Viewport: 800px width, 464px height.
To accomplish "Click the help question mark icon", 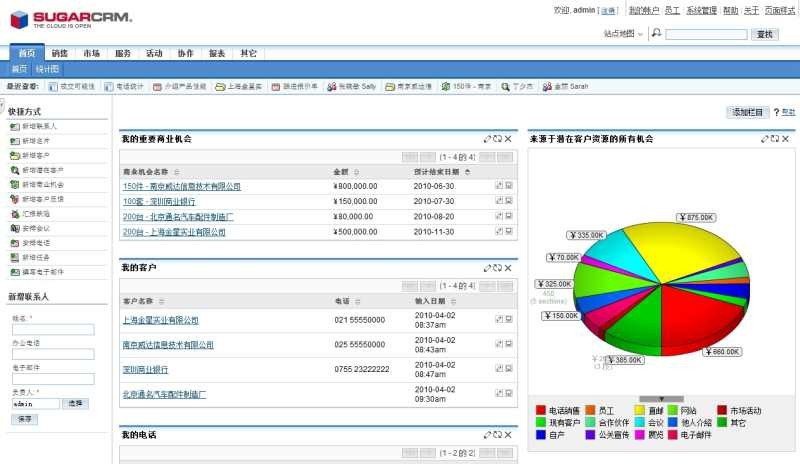I will [x=776, y=112].
